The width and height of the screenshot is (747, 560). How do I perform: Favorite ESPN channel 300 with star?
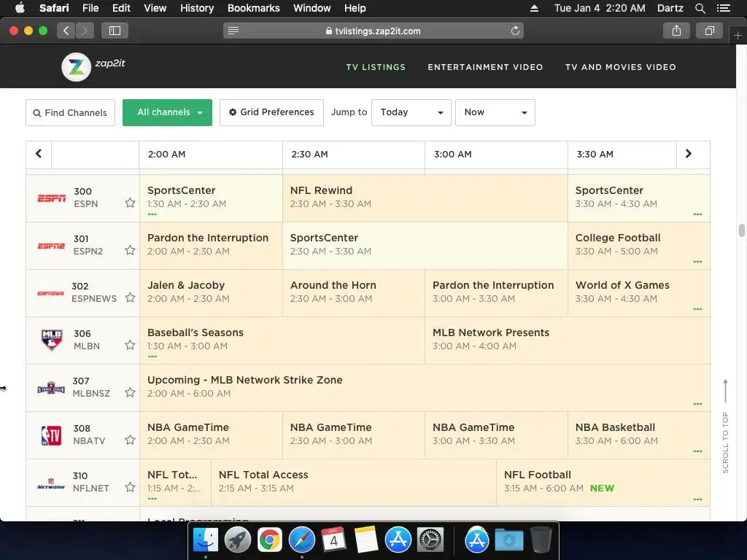pyautogui.click(x=130, y=203)
